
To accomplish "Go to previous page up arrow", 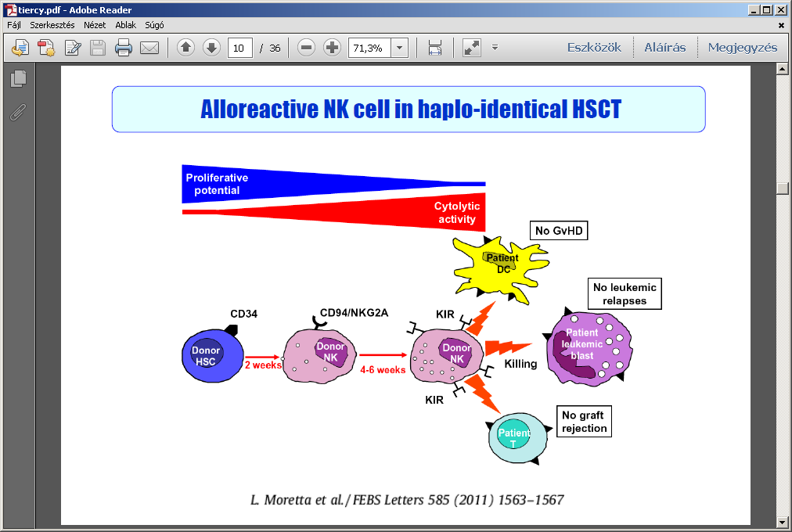I will pos(186,48).
